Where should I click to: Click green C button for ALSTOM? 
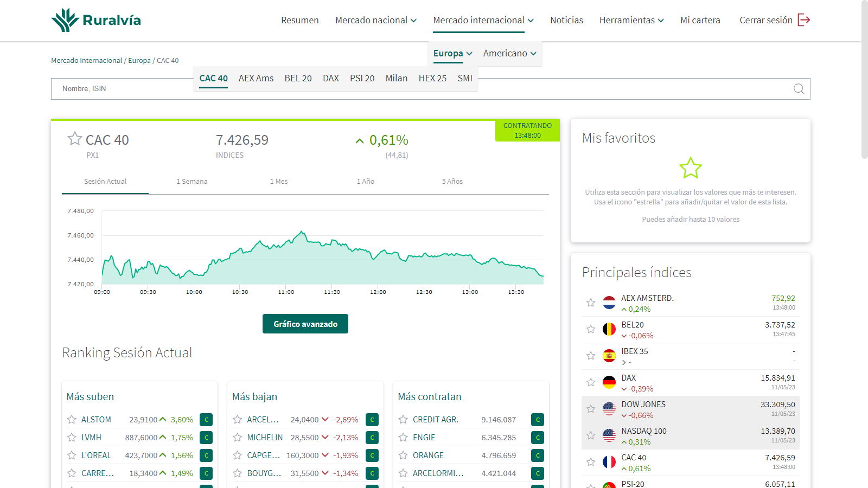coord(206,420)
